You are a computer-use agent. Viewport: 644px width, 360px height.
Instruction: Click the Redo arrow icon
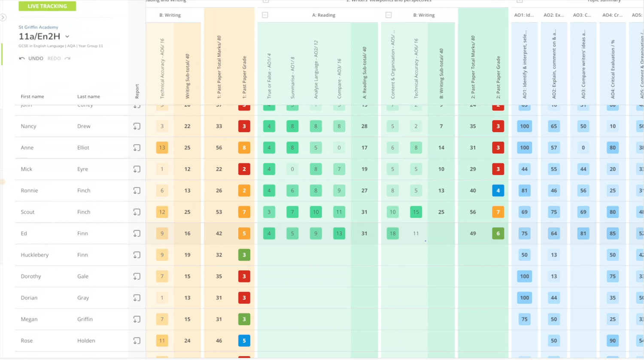point(67,58)
